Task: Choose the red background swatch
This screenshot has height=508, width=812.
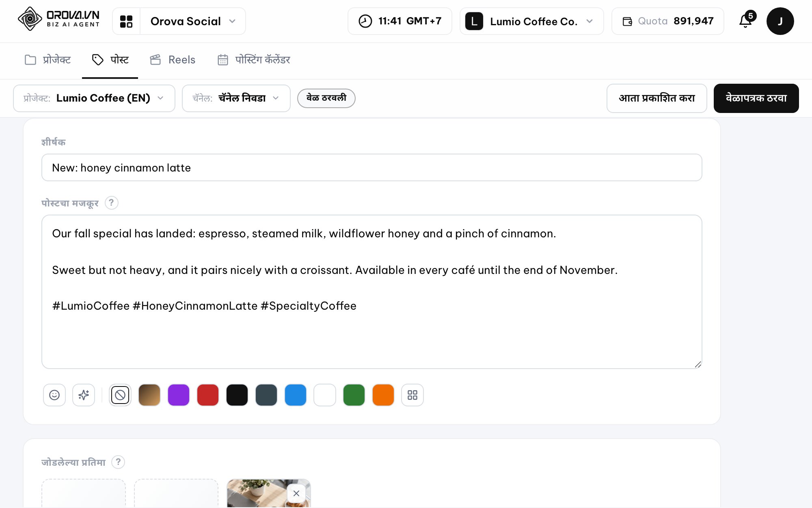Action: click(x=208, y=395)
